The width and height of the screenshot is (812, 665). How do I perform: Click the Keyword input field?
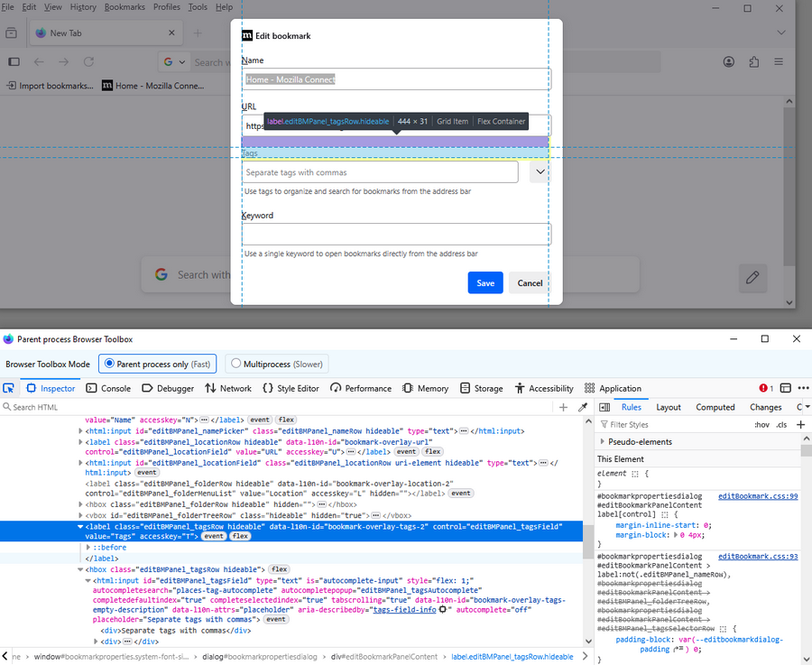point(396,235)
